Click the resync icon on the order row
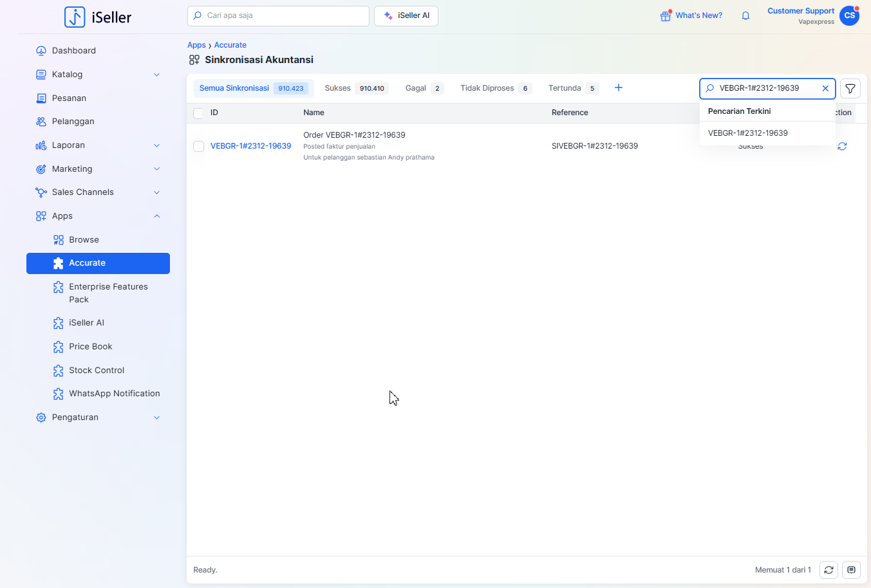This screenshot has height=588, width=871. coord(842,147)
